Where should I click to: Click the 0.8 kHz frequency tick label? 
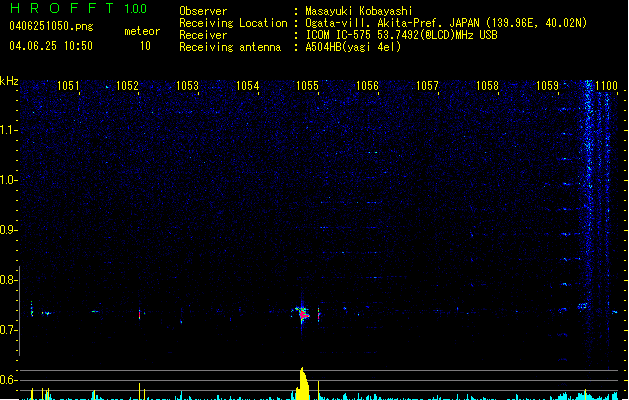(8, 280)
